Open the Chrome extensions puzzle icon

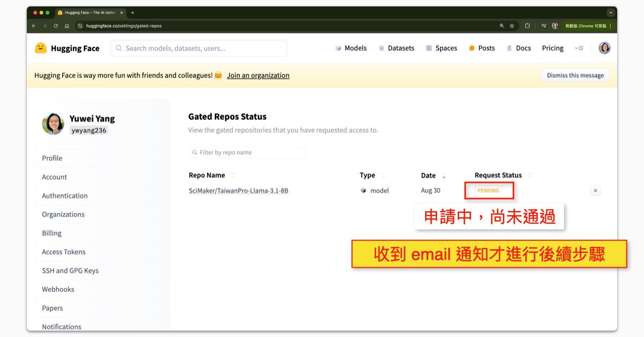tap(528, 26)
